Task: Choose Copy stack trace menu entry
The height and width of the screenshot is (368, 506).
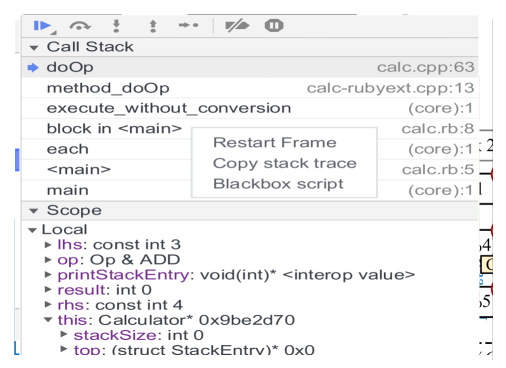Action: click(x=285, y=163)
